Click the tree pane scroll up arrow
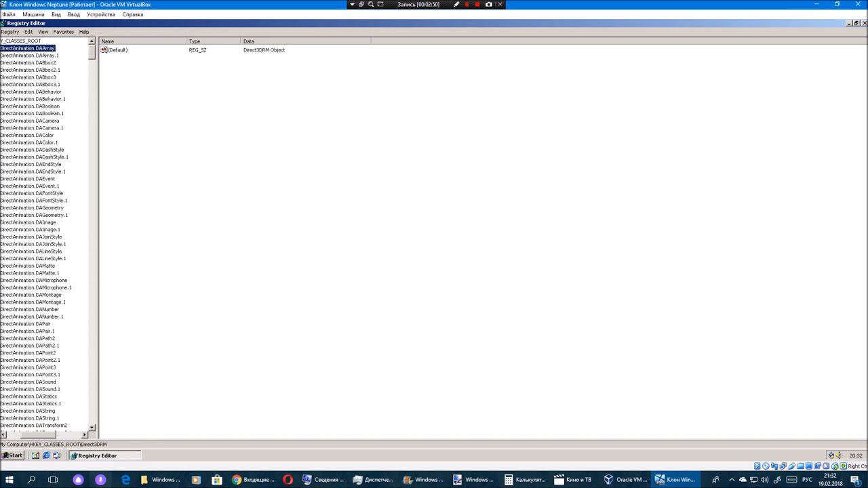868x488 pixels. click(92, 41)
